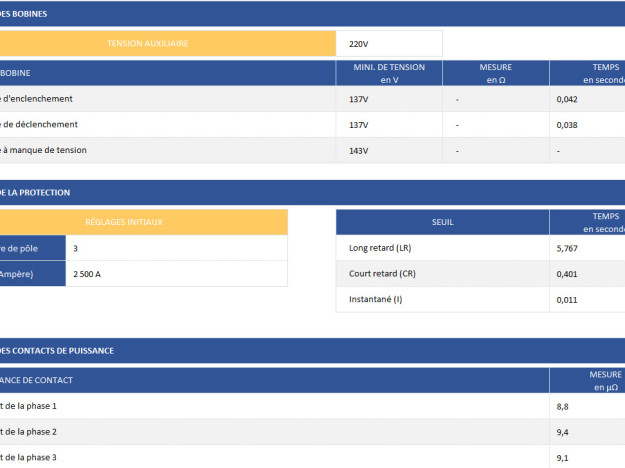Select the MINI. DE TENSION column header
This screenshot has width=625, height=468.
click(x=389, y=73)
